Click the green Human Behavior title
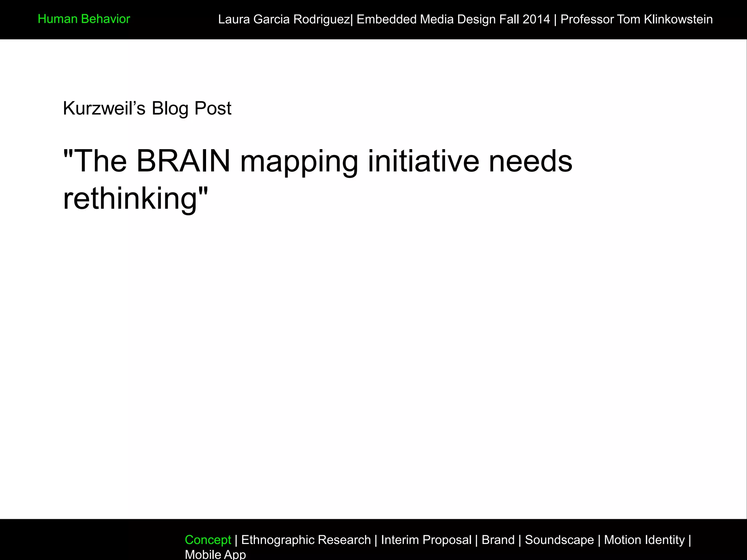This screenshot has height=560, width=747. pos(84,19)
